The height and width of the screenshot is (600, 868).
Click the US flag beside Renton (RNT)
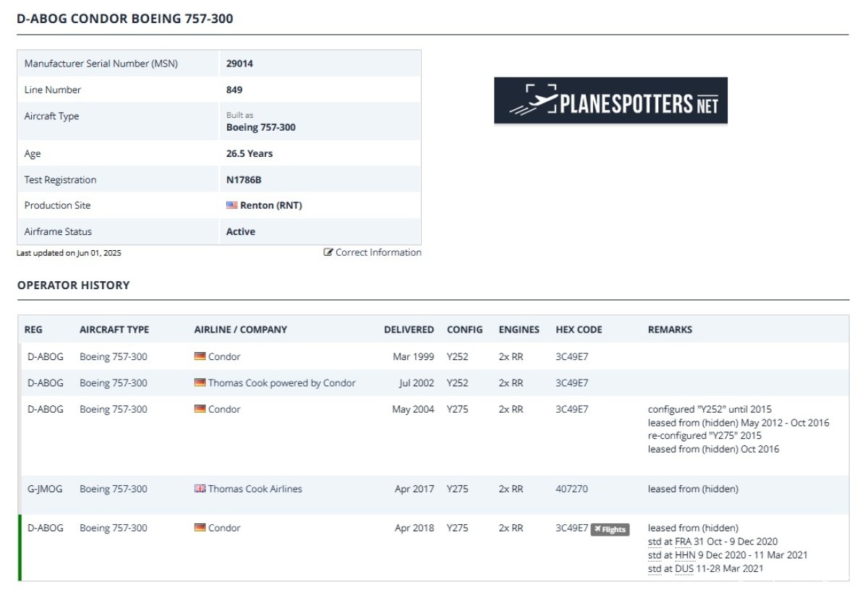click(231, 205)
